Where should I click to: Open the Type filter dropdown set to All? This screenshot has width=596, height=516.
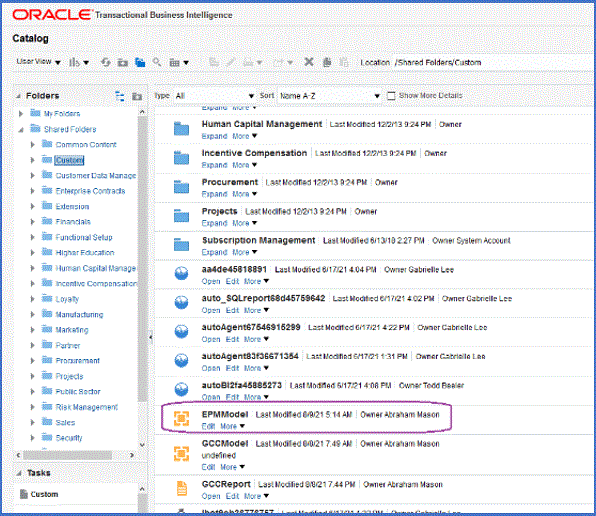214,96
